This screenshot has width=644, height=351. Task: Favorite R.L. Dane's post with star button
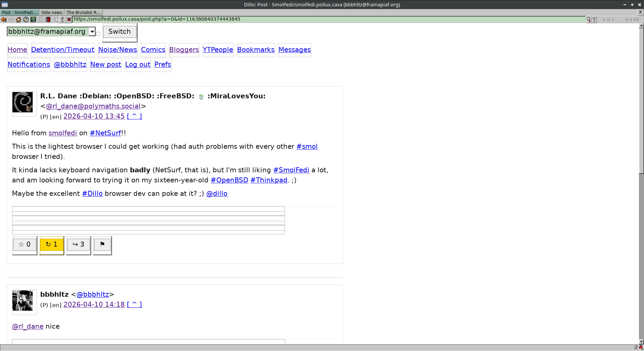[x=25, y=244]
